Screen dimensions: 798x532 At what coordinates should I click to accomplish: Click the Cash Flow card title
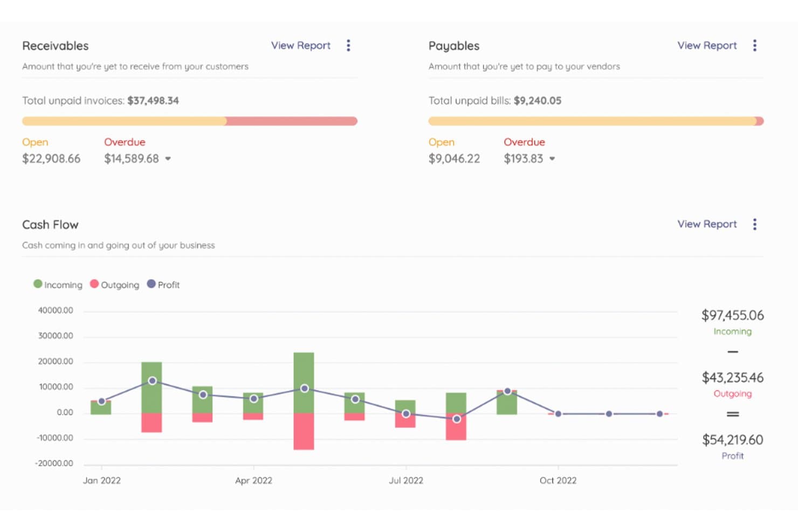(x=50, y=225)
